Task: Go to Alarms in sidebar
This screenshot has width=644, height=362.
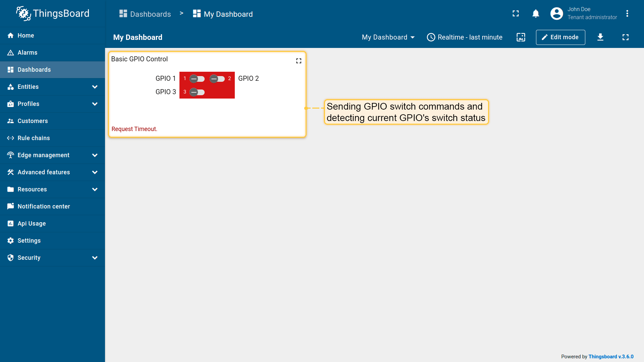Action: tap(28, 53)
